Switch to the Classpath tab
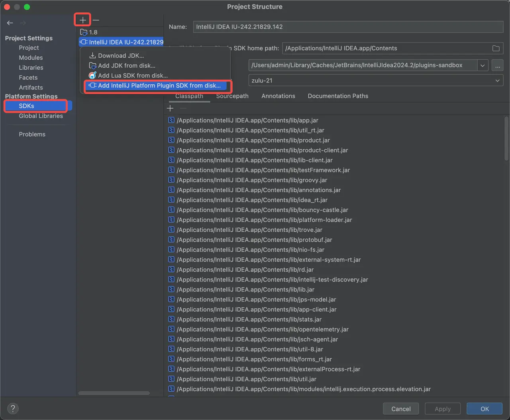The image size is (510, 420). [x=189, y=96]
